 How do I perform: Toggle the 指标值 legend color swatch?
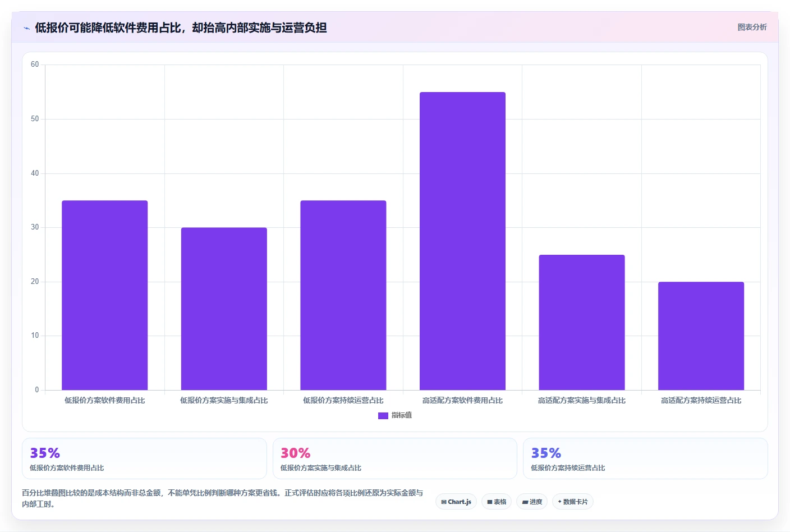click(x=383, y=416)
